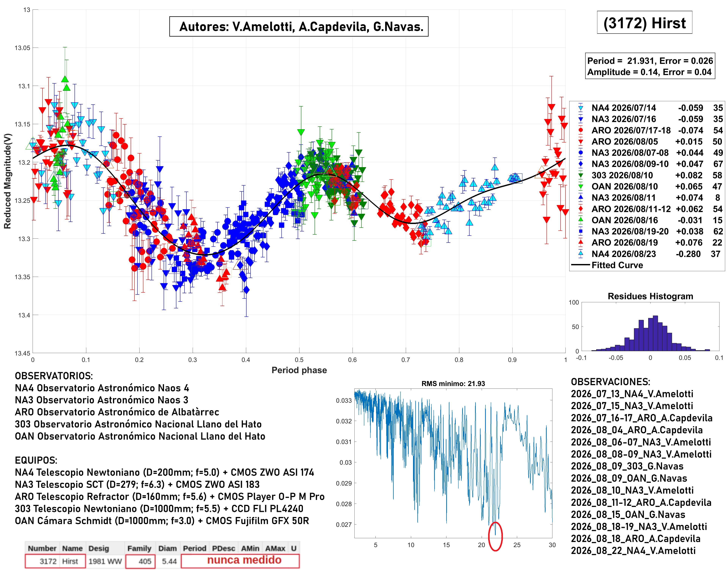Click the "NA4 2026/08/23" legend label

click(624, 254)
